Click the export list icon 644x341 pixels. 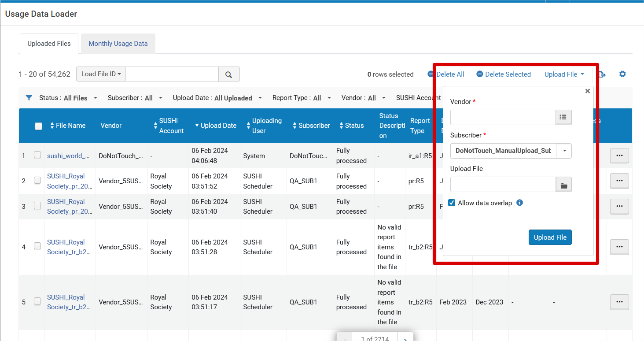[x=602, y=74]
